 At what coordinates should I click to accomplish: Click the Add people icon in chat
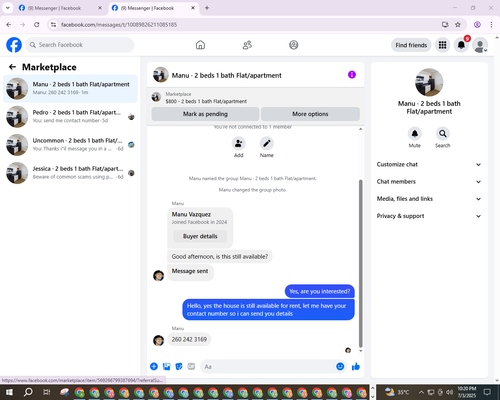point(239,143)
